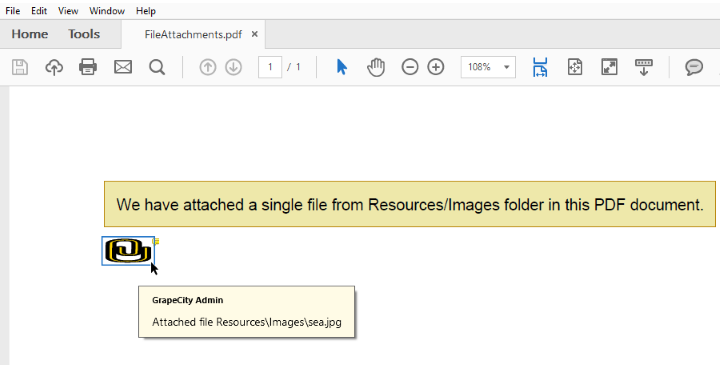Click the Fit Width scrolling icon
Image resolution: width=720 pixels, height=365 pixels.
[x=540, y=67]
